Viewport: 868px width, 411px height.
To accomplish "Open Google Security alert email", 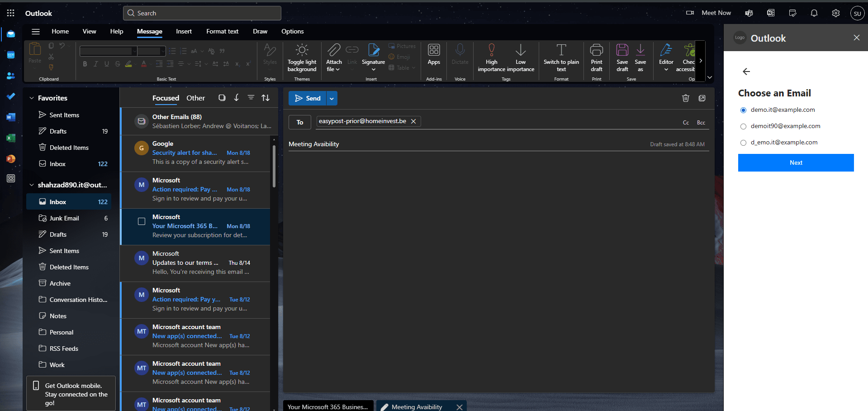I will point(195,153).
